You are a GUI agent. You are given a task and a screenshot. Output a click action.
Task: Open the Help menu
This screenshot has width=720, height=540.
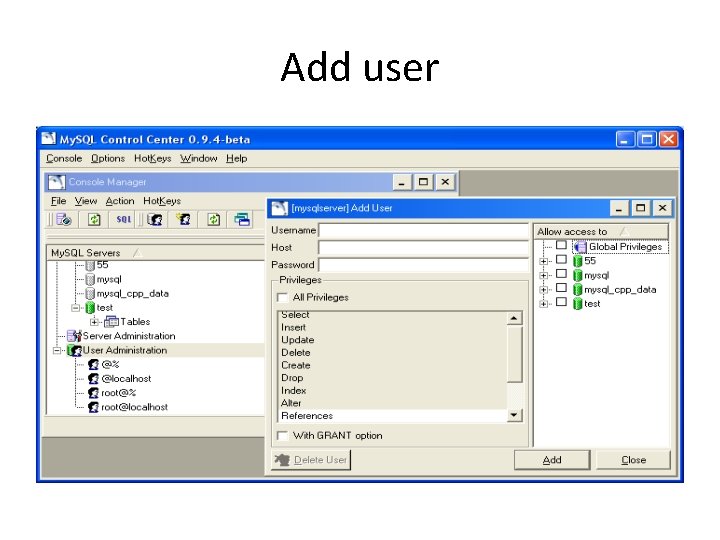(x=236, y=158)
